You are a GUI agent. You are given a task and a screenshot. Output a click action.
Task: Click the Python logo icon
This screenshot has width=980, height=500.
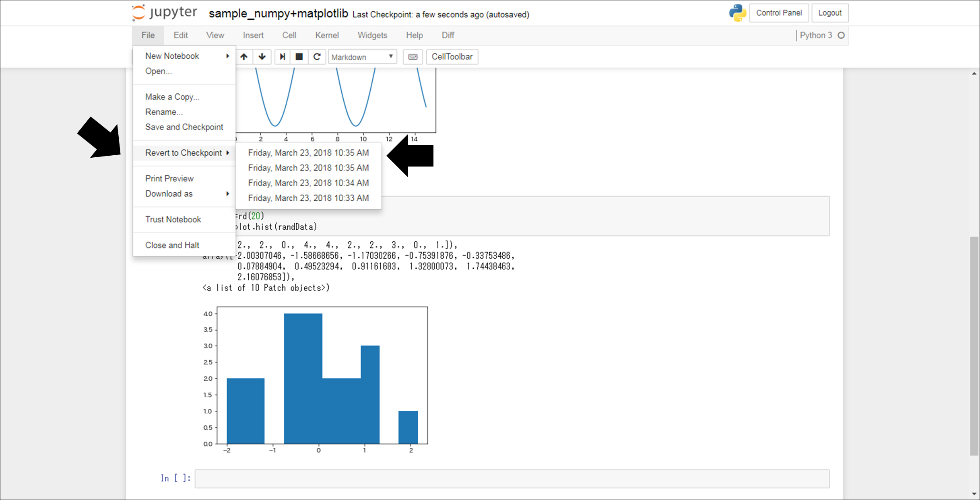pos(737,13)
